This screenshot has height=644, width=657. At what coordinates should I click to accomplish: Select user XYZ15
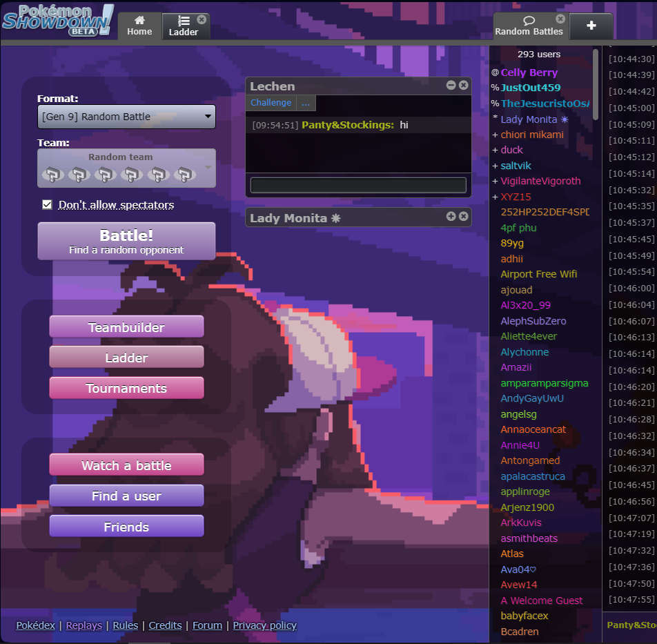point(516,197)
